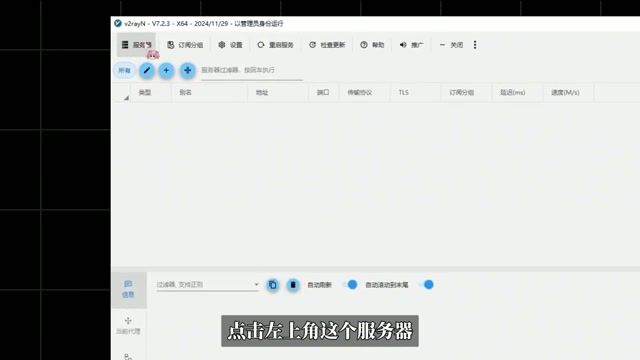
Task: Expand the log filter dropdown arrow
Action: [256, 284]
